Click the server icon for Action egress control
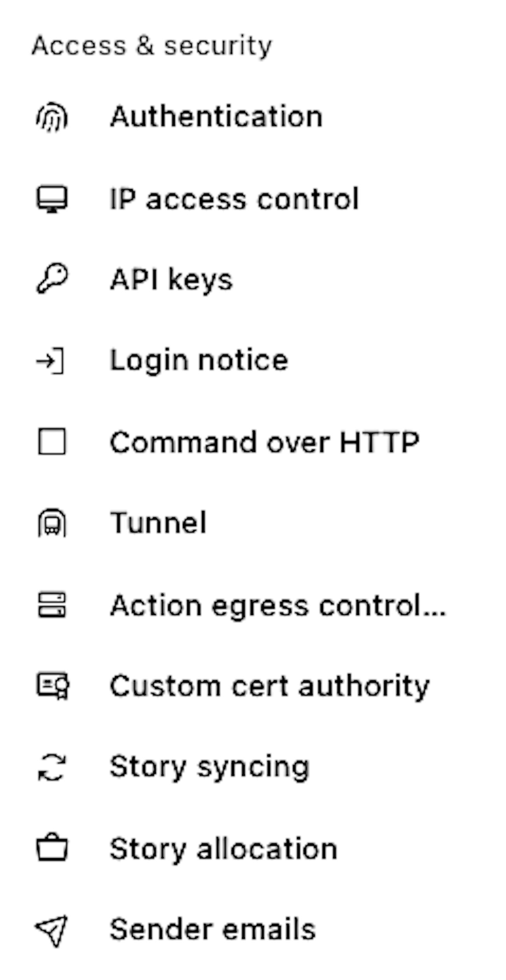 point(52,605)
